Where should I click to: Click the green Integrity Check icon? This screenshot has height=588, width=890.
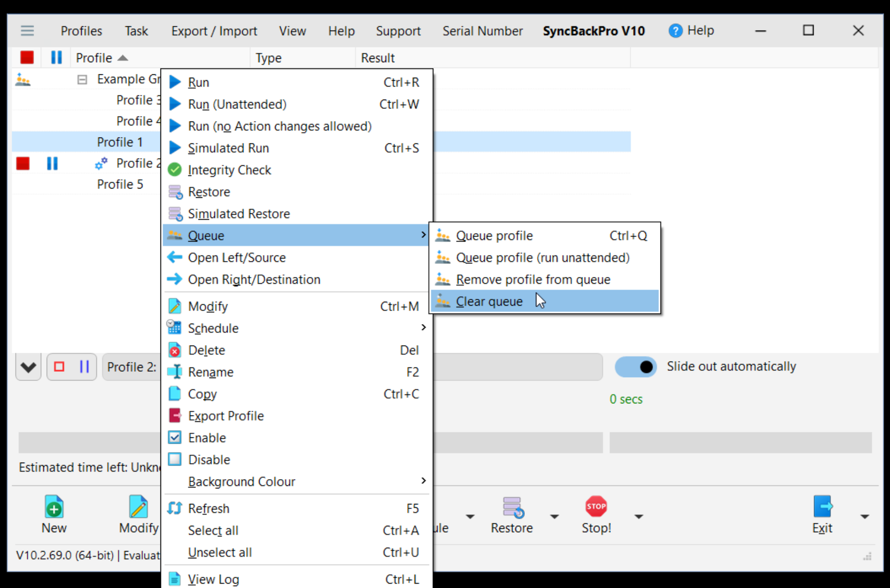pos(175,170)
